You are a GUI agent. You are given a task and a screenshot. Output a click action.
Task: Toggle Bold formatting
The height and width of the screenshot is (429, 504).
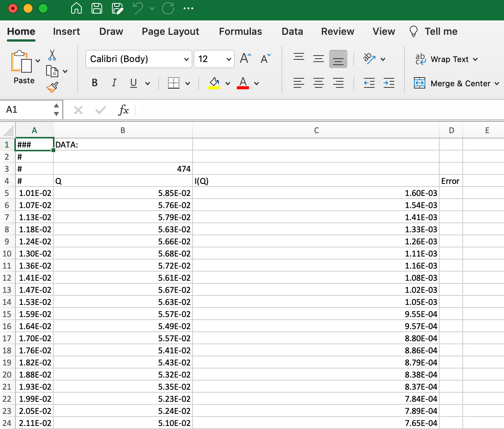pos(95,83)
